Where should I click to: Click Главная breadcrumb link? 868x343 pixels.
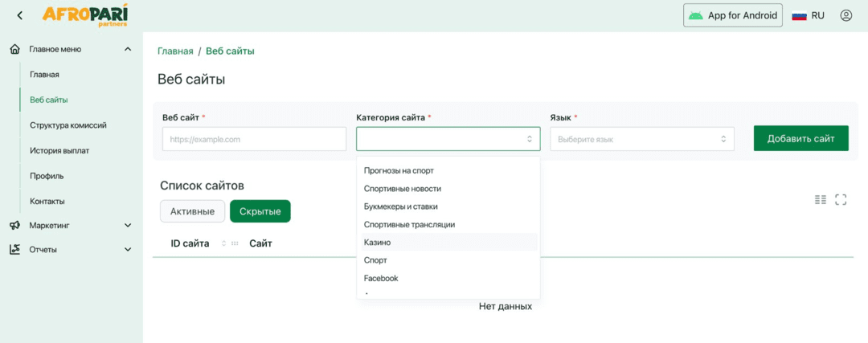click(175, 51)
